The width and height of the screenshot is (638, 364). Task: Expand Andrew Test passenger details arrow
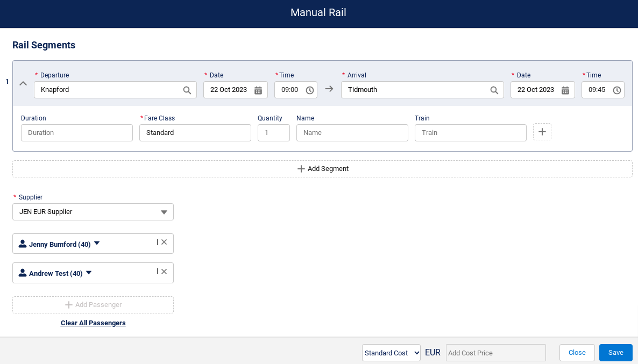click(x=89, y=273)
